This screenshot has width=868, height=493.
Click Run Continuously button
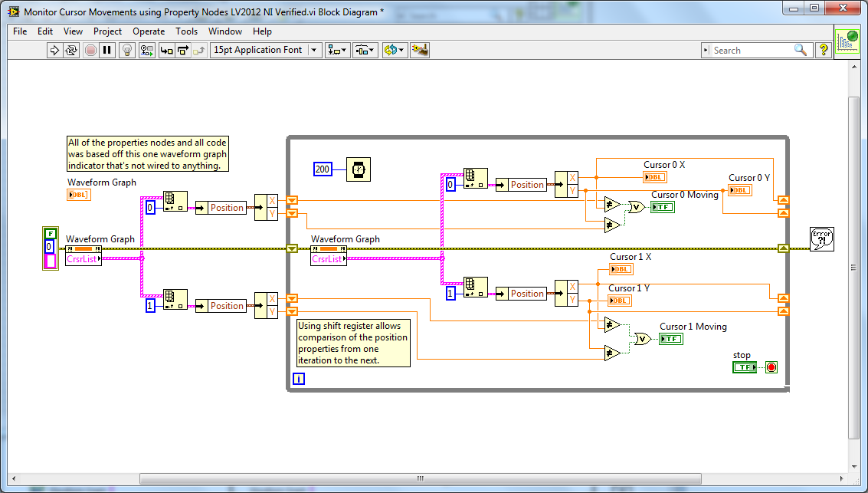click(71, 51)
